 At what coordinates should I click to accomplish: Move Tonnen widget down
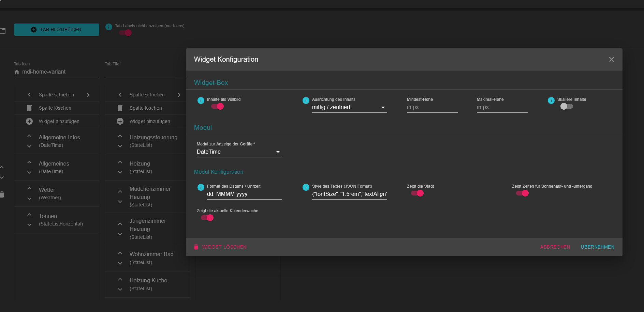tap(29, 225)
